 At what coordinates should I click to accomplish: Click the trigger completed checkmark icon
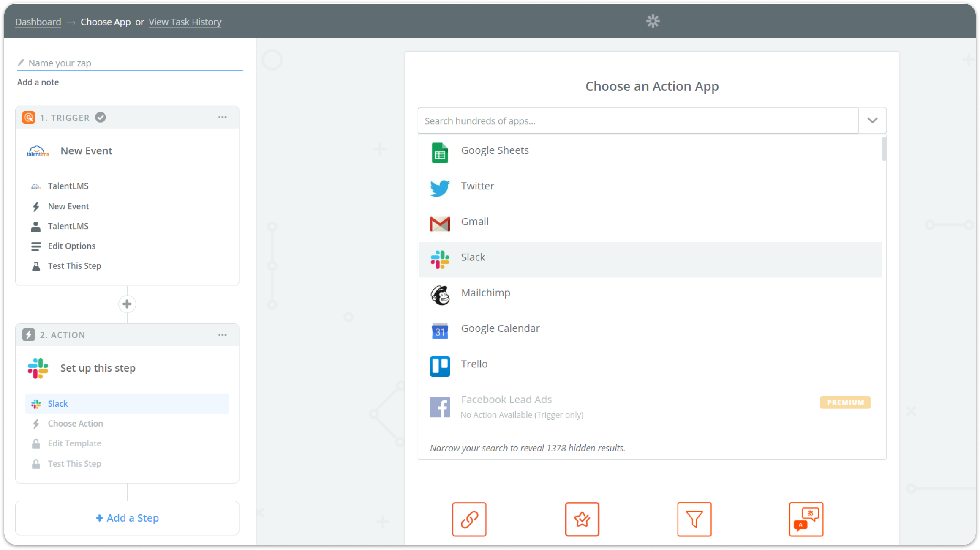100,118
